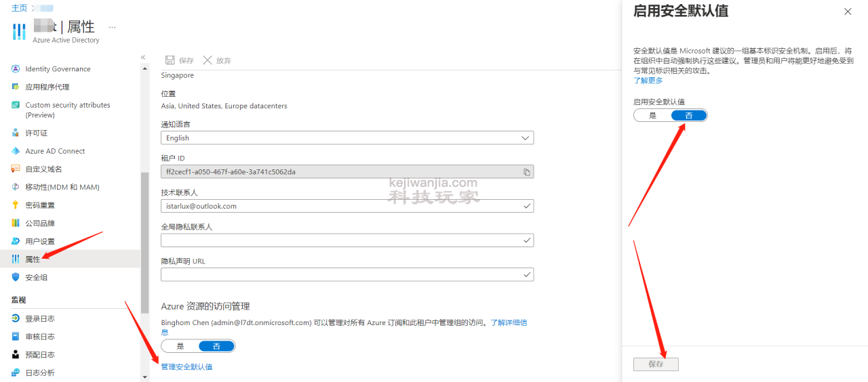The image size is (868, 382).
Task: Click the 密码重置 key icon
Action: point(16,205)
